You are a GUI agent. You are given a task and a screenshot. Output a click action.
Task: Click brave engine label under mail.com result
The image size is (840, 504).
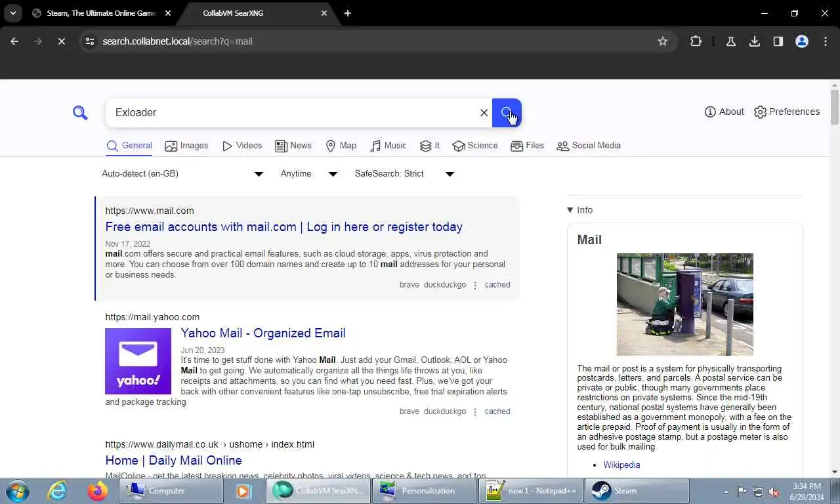click(409, 285)
